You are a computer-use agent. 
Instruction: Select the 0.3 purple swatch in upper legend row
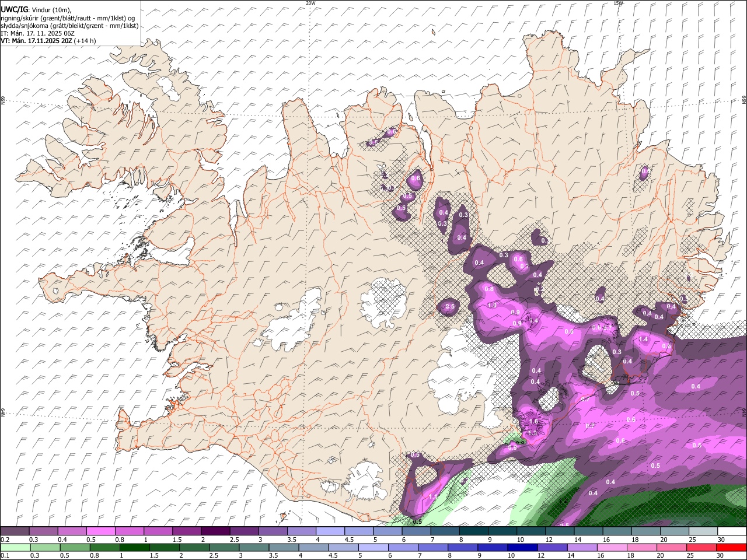coord(43,531)
